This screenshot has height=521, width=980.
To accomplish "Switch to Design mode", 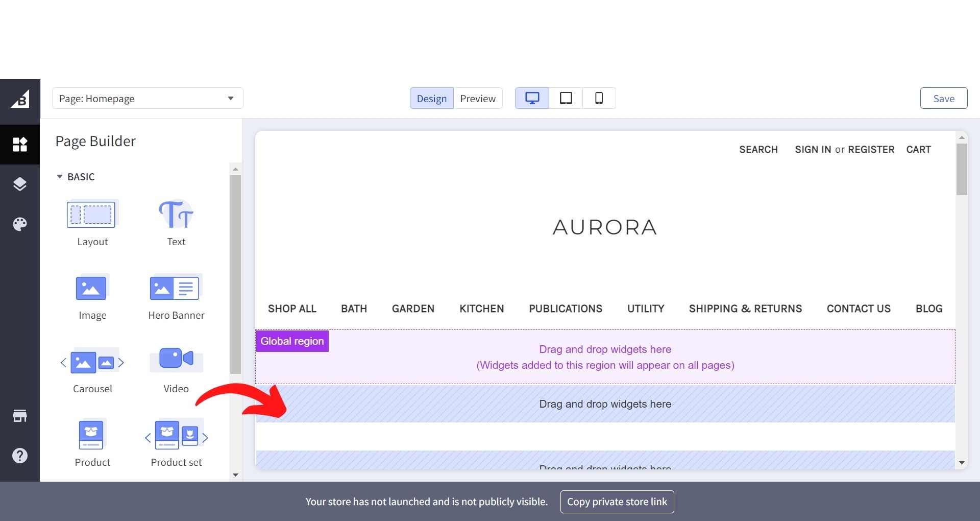I will pos(431,99).
